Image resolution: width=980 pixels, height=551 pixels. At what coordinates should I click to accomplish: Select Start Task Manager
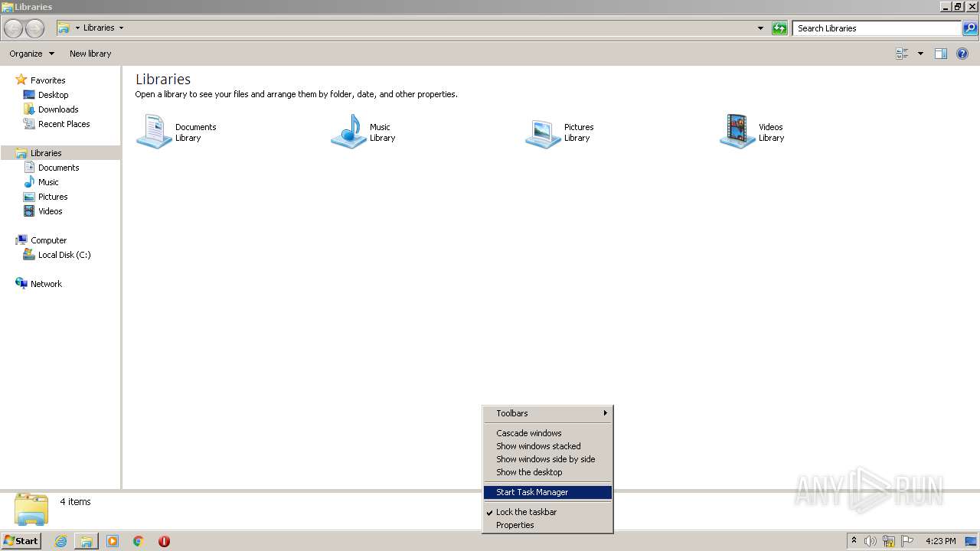coord(547,492)
